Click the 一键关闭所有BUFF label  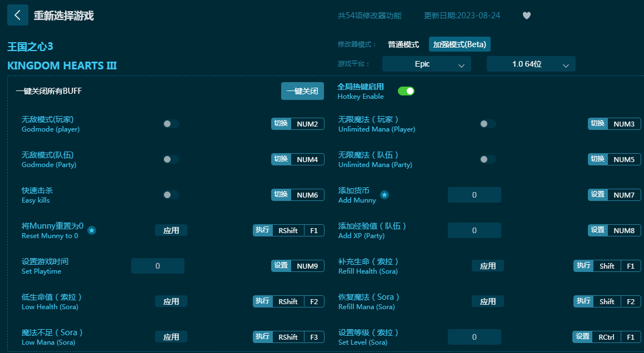click(x=49, y=91)
